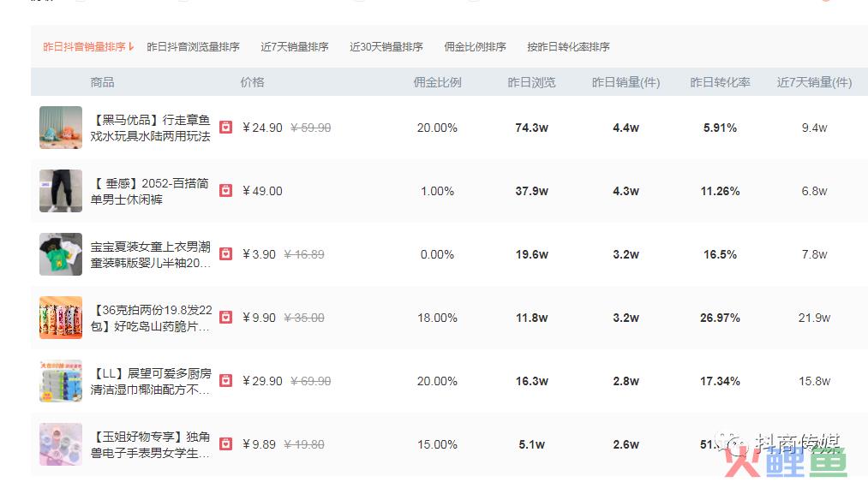Open the octopus water toy thumbnail

(x=61, y=128)
